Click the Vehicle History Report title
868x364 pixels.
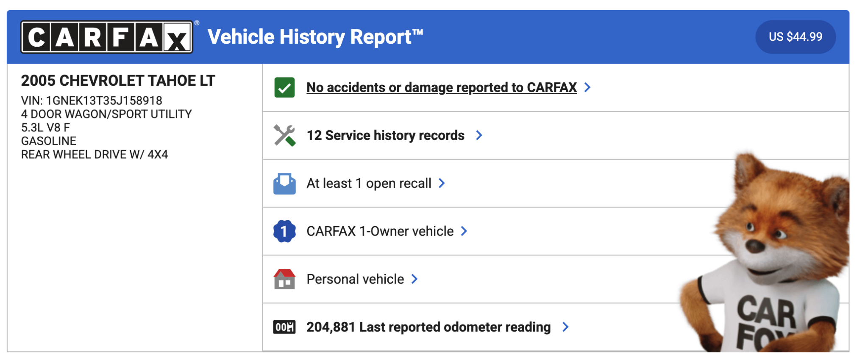315,37
